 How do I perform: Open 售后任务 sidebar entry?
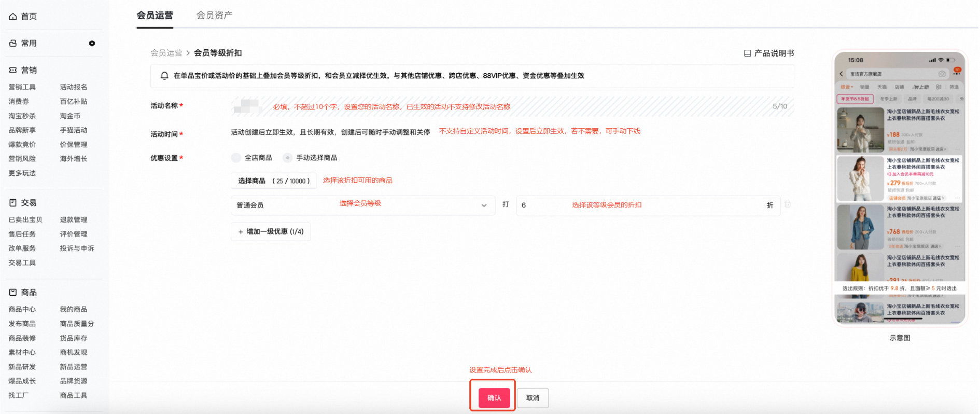point(22,234)
